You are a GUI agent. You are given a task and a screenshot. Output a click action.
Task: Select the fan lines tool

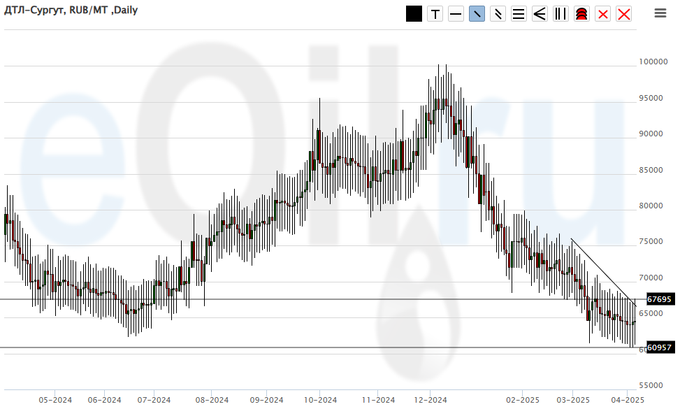[539, 13]
